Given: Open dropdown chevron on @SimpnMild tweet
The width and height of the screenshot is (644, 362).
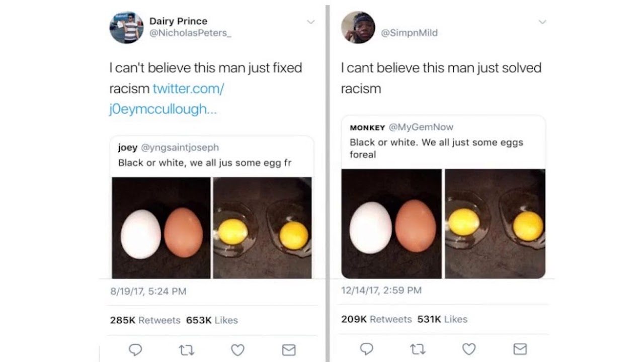Looking at the screenshot, I should (x=542, y=22).
